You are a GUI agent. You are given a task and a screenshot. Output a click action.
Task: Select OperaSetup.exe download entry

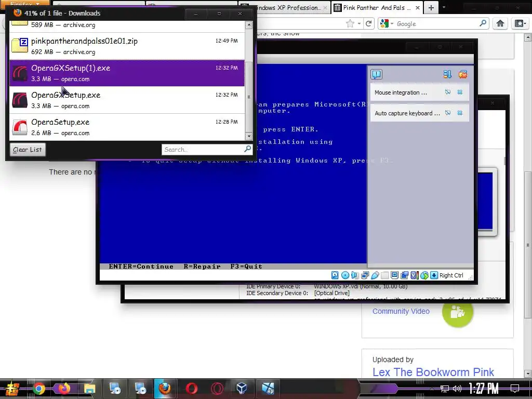(x=127, y=127)
